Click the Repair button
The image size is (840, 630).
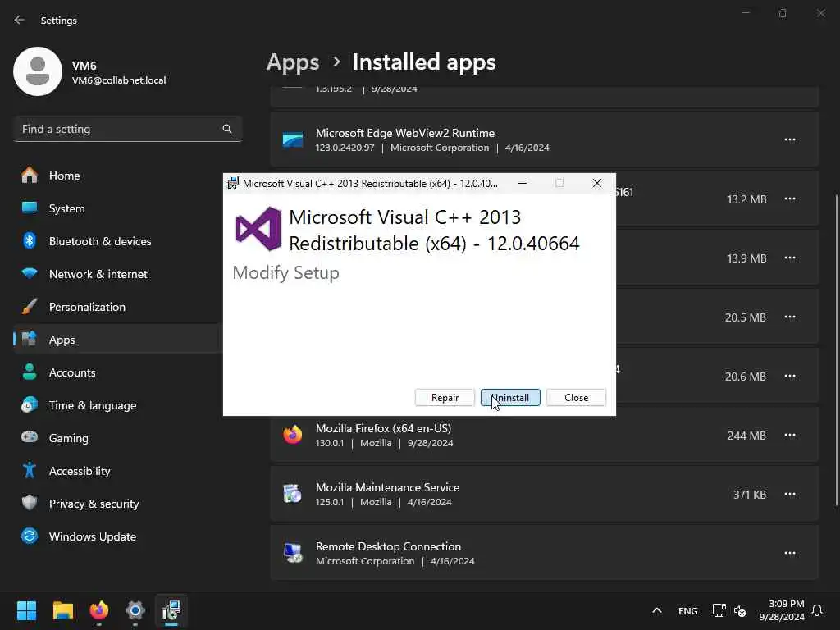tap(445, 398)
